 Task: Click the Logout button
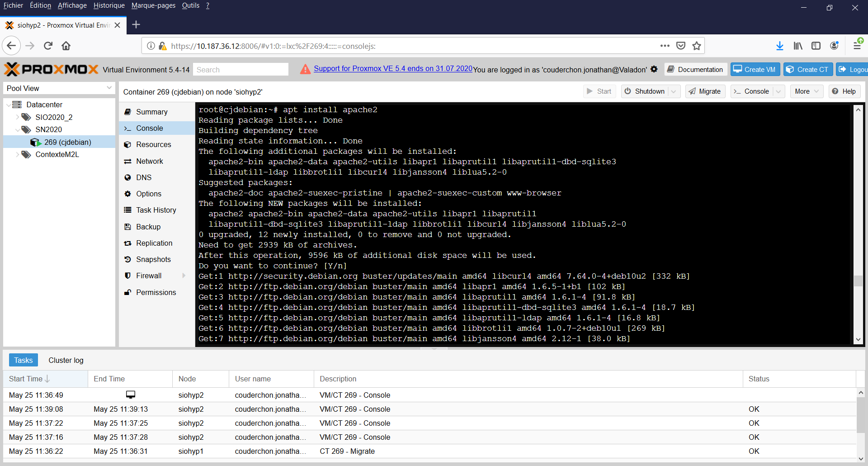pyautogui.click(x=852, y=69)
